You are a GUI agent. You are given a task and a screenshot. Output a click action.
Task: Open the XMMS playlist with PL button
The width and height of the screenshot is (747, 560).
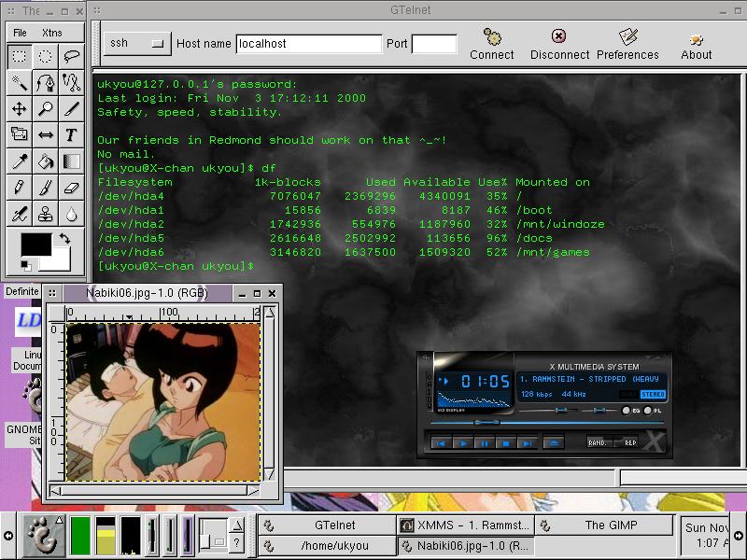point(647,411)
